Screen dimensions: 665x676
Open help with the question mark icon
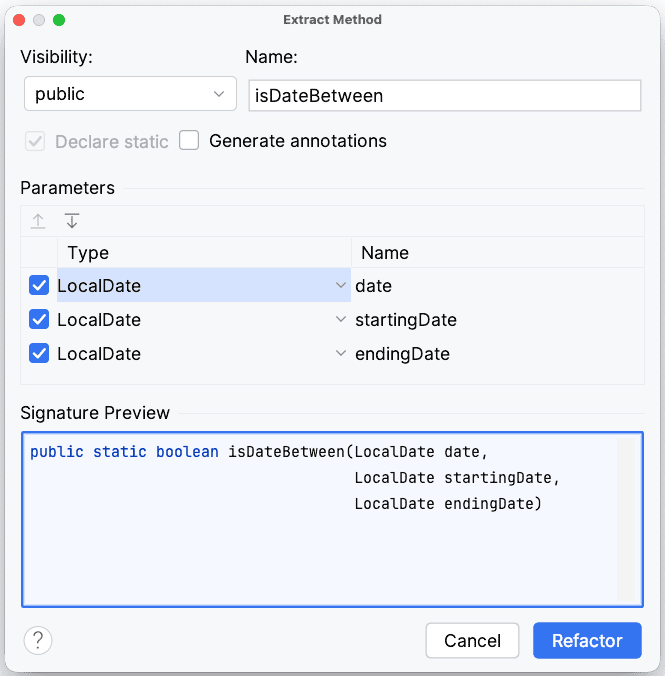pyautogui.click(x=38, y=640)
